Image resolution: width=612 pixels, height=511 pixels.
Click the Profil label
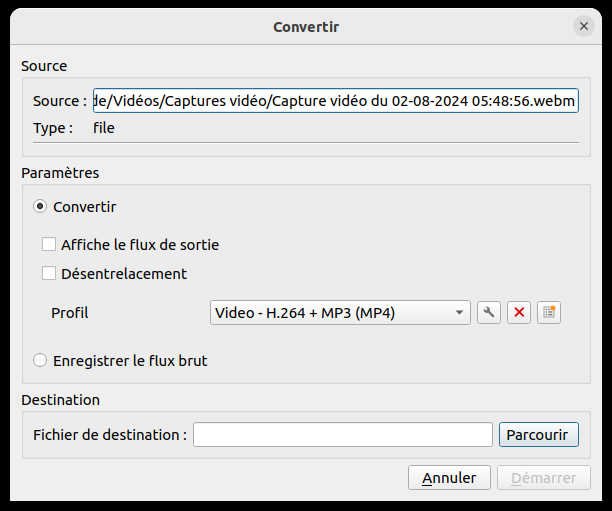69,313
